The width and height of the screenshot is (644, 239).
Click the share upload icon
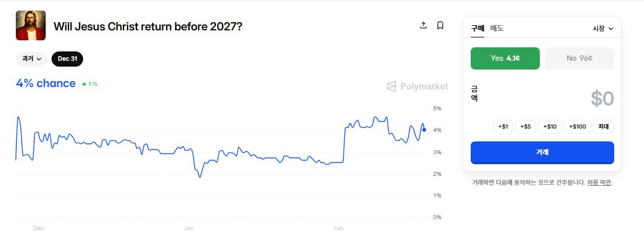click(424, 26)
